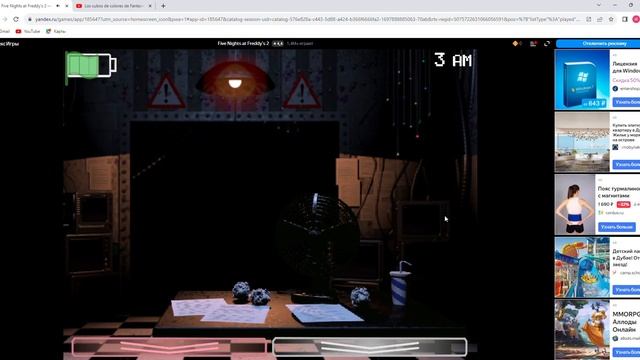Viewport: 640px width, 360px height.
Task: Open the Dubai water park ad image
Action: pyautogui.click(x=582, y=267)
